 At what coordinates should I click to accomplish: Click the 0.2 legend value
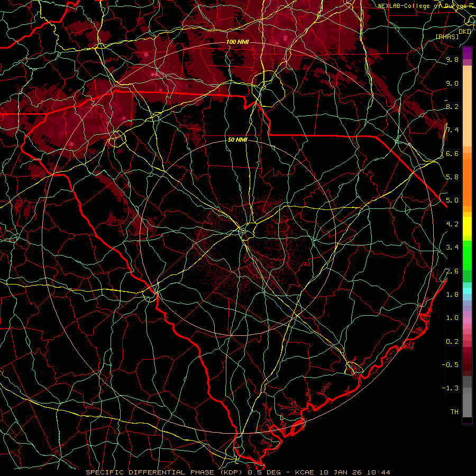[452, 342]
